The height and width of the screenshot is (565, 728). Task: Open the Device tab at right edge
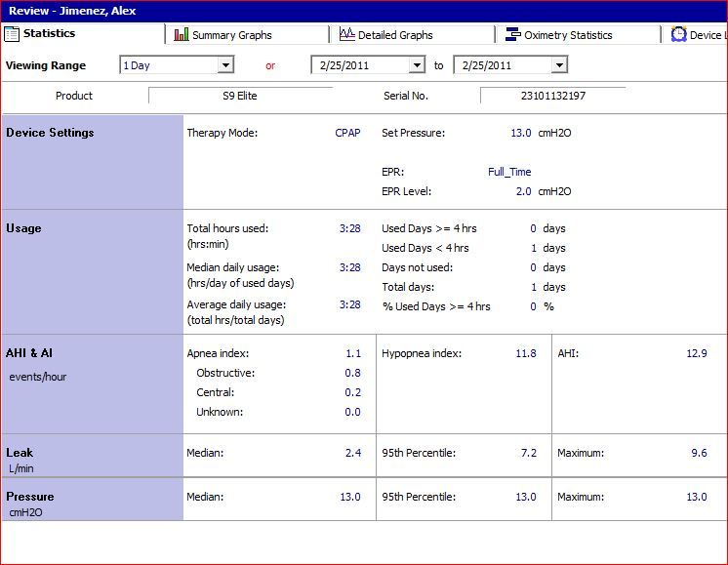point(697,35)
